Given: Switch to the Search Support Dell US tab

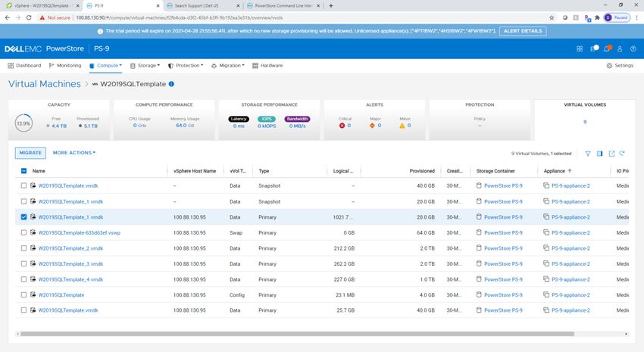Looking at the screenshot, I should (x=202, y=6).
